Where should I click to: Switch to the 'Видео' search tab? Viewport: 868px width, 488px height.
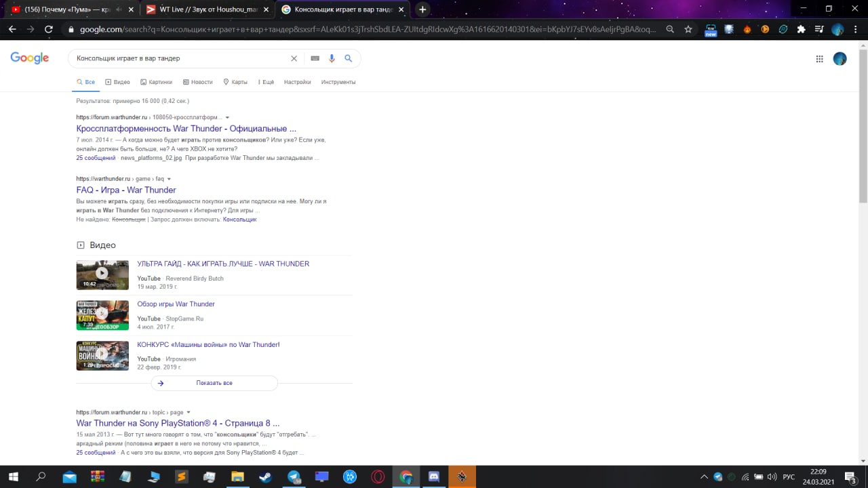[117, 82]
